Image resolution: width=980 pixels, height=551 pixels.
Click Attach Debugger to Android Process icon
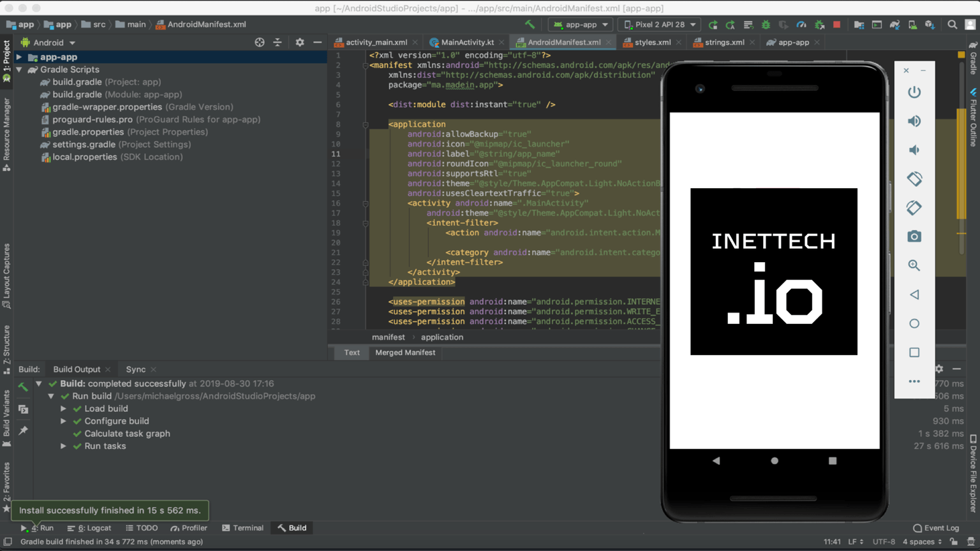[820, 25]
